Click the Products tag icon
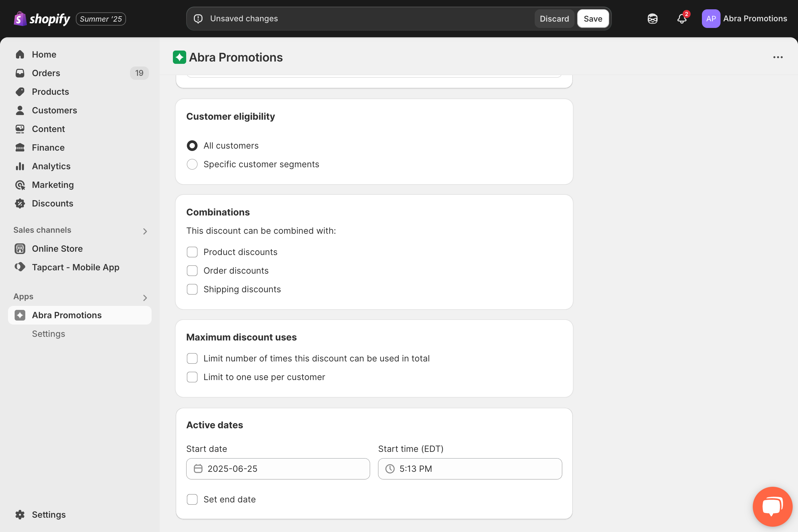The height and width of the screenshot is (532, 798). pyautogui.click(x=20, y=92)
